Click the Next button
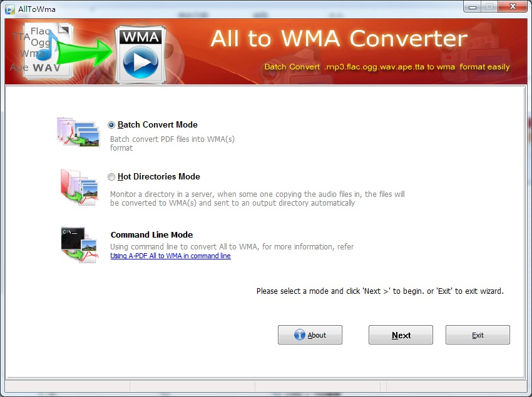 pos(401,335)
